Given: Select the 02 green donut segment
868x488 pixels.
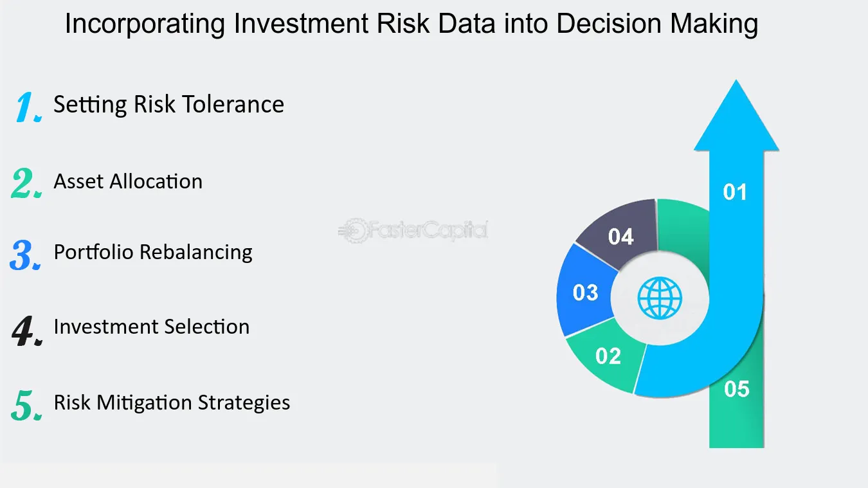Looking at the screenshot, I should [608, 358].
